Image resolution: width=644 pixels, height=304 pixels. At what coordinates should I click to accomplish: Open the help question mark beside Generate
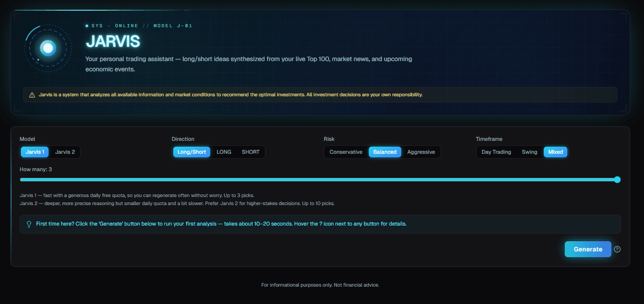click(x=617, y=249)
